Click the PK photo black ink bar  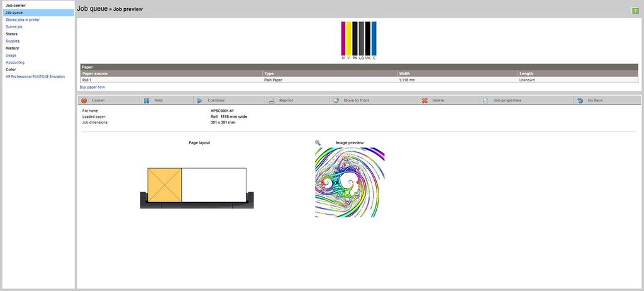355,38
